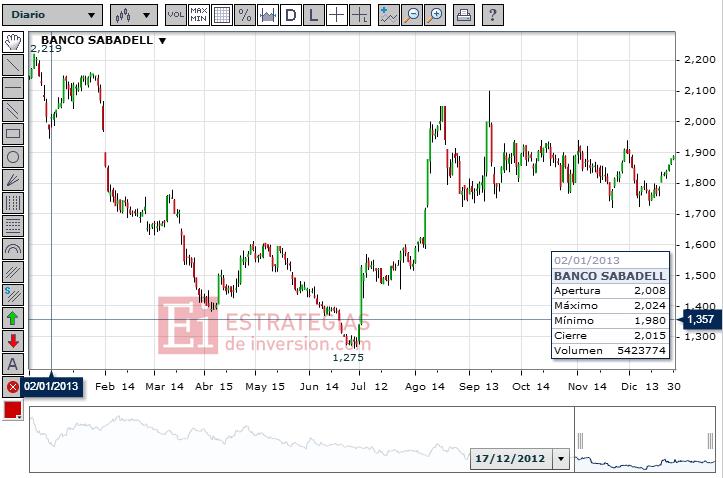Toggle the VOL volume display
Image resolution: width=723 pixels, height=478 pixels.
pos(176,15)
